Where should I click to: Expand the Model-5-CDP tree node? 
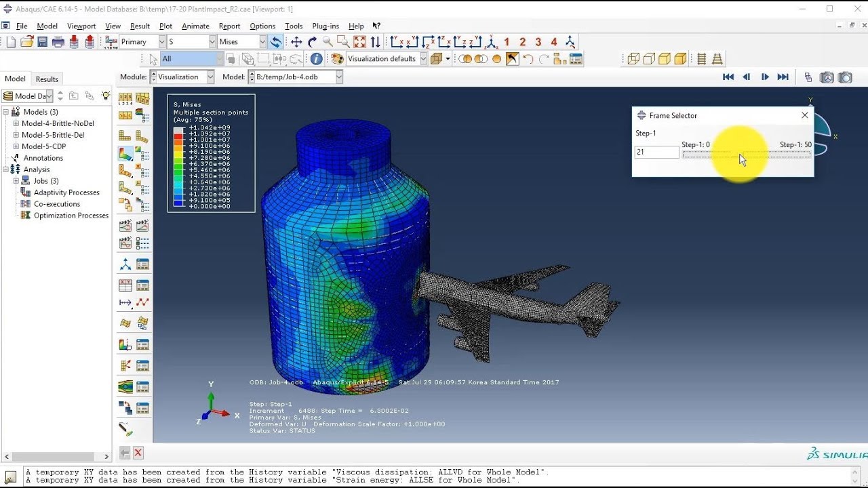click(x=16, y=146)
